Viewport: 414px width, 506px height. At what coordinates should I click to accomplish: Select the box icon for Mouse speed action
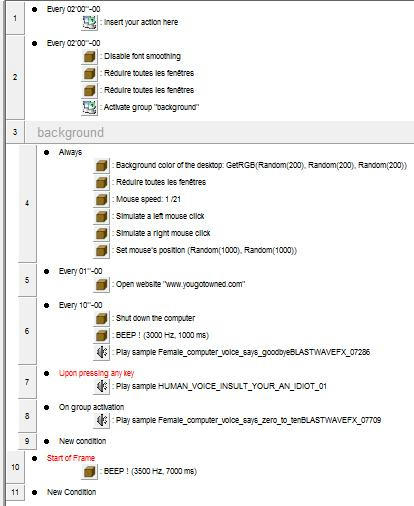point(101,199)
